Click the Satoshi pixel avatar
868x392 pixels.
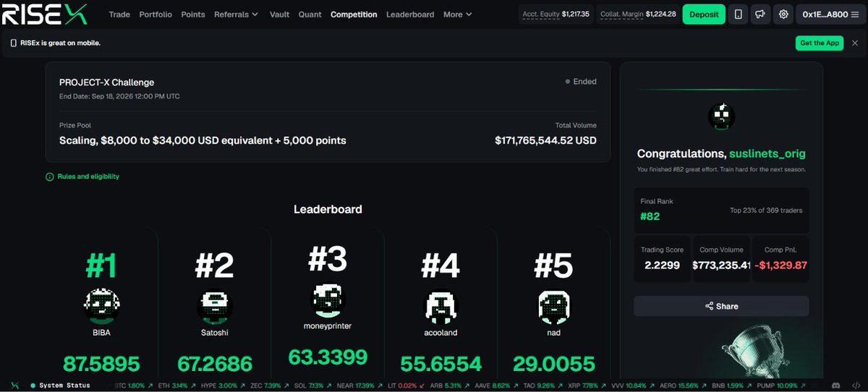pos(215,307)
